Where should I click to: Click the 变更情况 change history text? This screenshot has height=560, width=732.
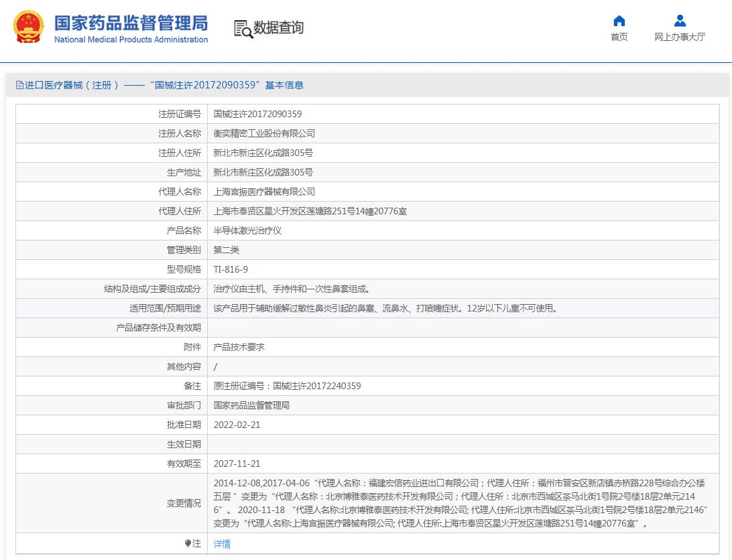pos(461,503)
